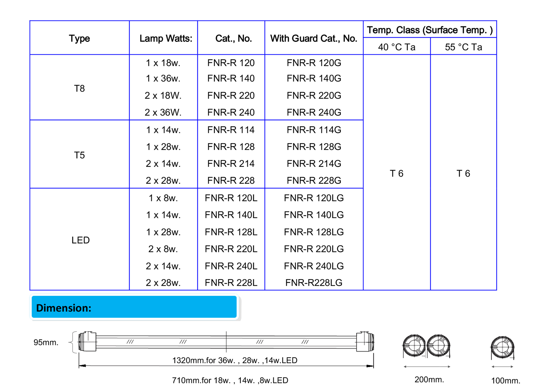Select catalog number FNR-R 120
This screenshot has width=549, height=392.
click(x=231, y=63)
